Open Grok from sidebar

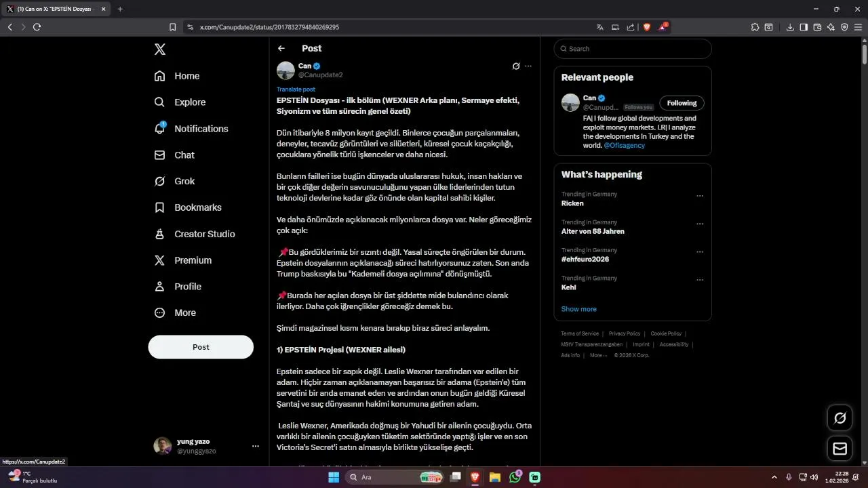pos(174,181)
